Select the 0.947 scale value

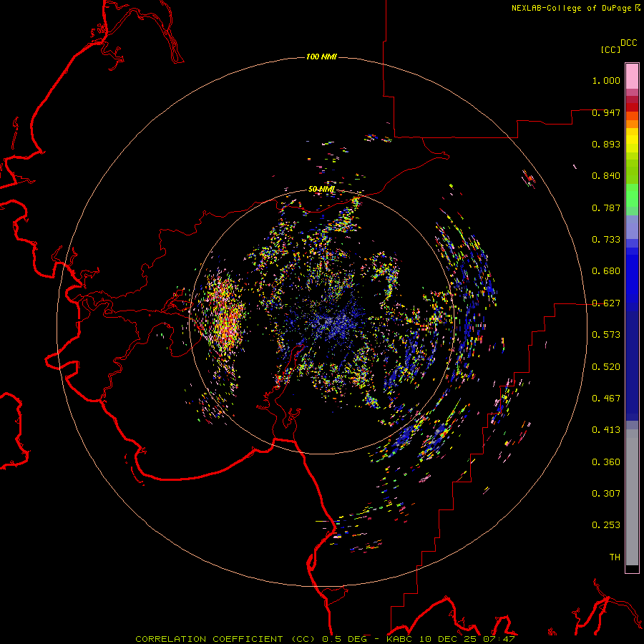(606, 112)
